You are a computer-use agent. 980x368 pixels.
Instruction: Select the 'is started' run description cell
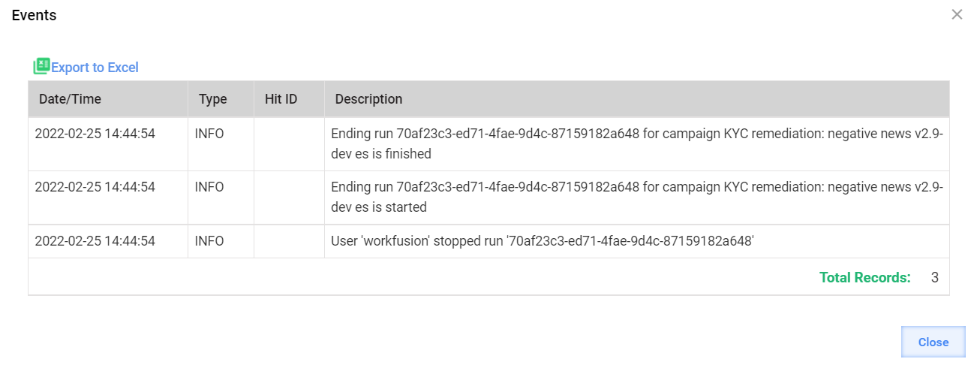pyautogui.click(x=637, y=198)
